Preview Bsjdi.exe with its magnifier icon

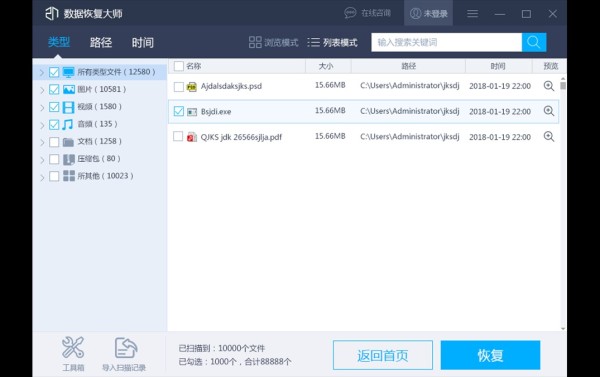click(549, 111)
